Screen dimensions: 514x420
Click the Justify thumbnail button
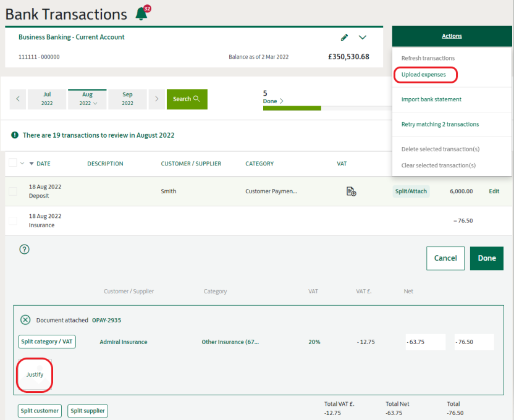pyautogui.click(x=35, y=375)
